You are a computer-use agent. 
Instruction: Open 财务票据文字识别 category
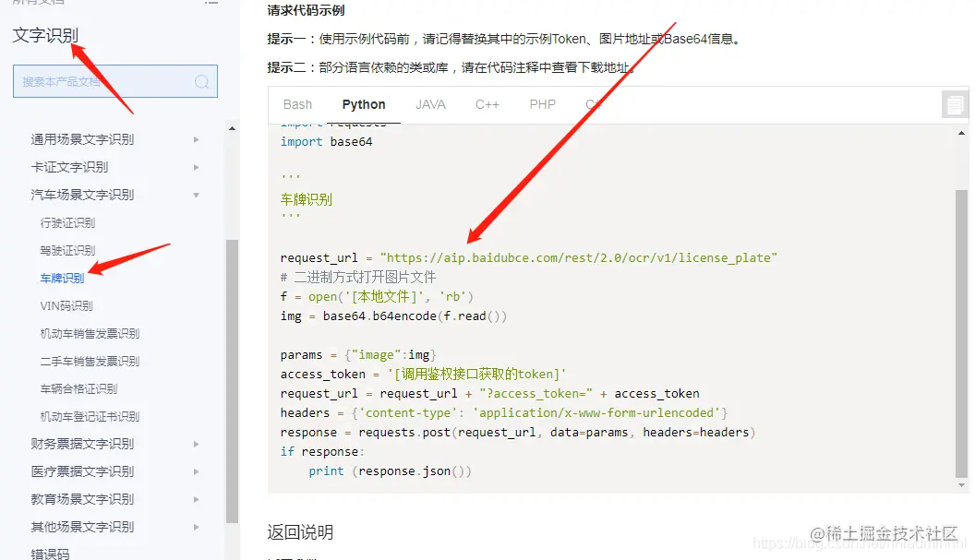tap(82, 444)
